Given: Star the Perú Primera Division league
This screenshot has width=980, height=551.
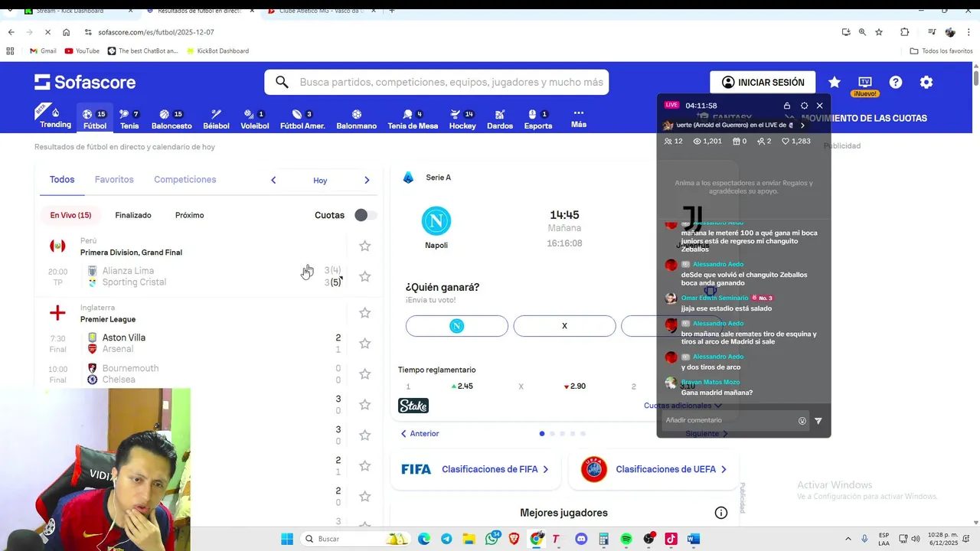Looking at the screenshot, I should [365, 246].
